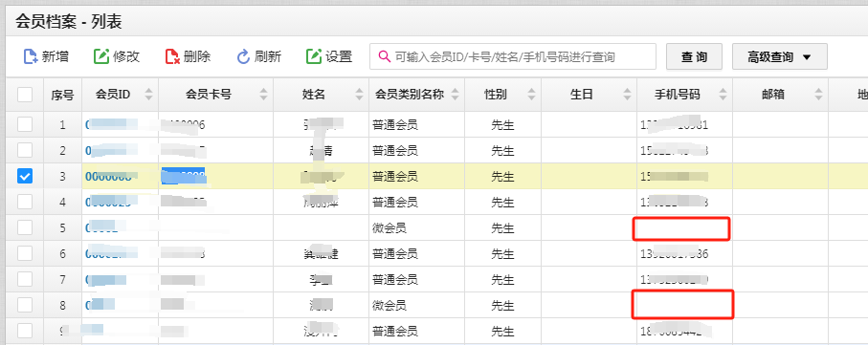Click 先生 gender cell in row 1
868x345 pixels.
(502, 125)
